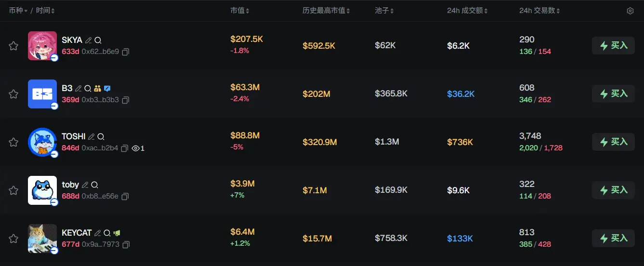Viewport: 644px width, 266px height.
Task: Buy toby using its 买入 button
Action: pos(613,190)
